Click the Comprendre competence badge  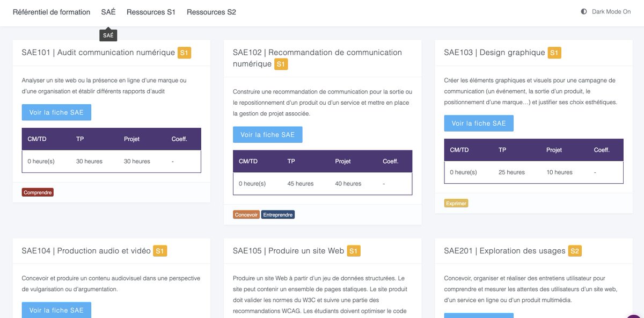(38, 192)
